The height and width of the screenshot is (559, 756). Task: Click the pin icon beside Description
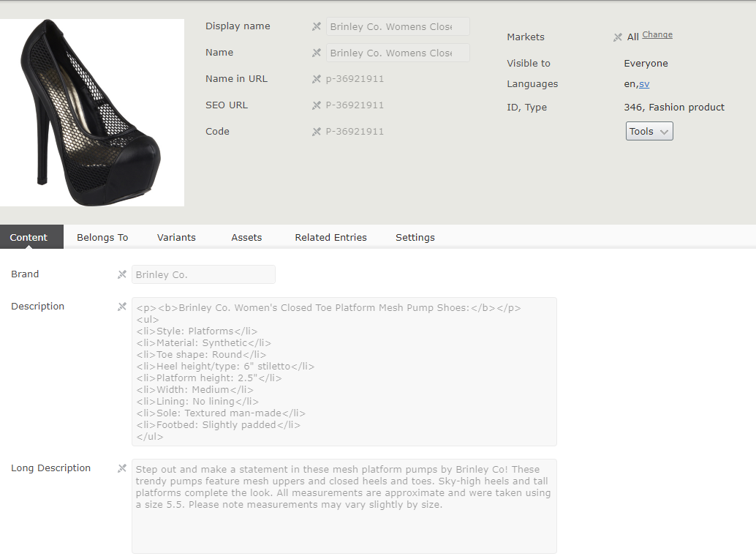[122, 307]
